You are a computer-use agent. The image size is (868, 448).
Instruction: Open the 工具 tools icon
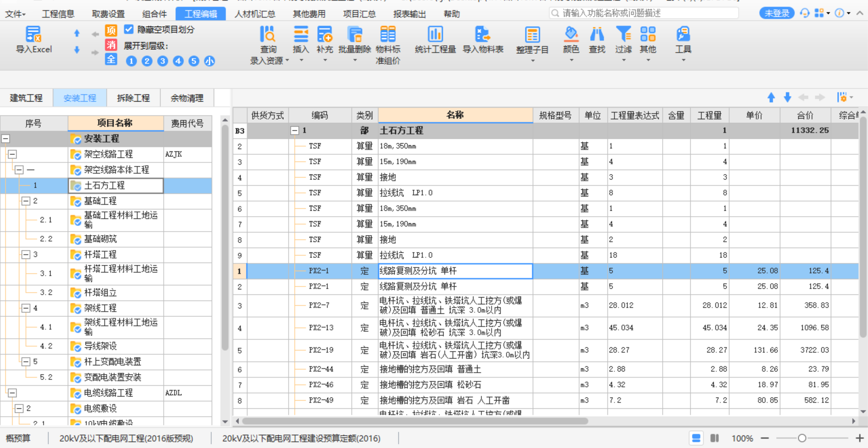coord(683,34)
